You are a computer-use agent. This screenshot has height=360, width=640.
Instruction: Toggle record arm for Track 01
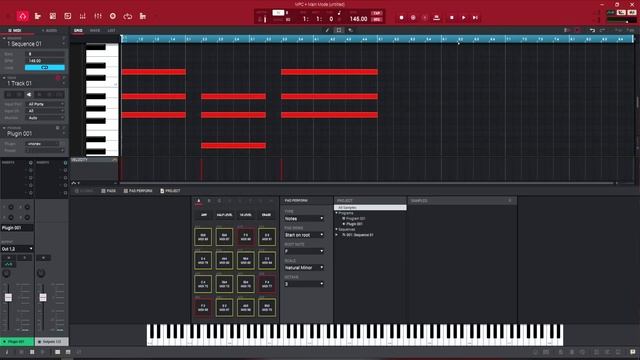pos(58,78)
